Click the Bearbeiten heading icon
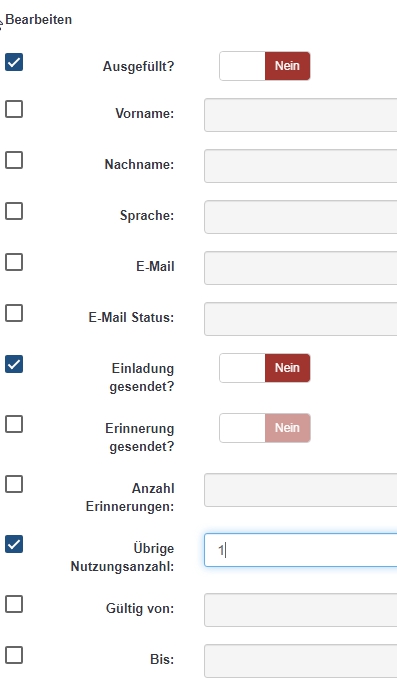This screenshot has height=688, width=397. tap(1, 23)
